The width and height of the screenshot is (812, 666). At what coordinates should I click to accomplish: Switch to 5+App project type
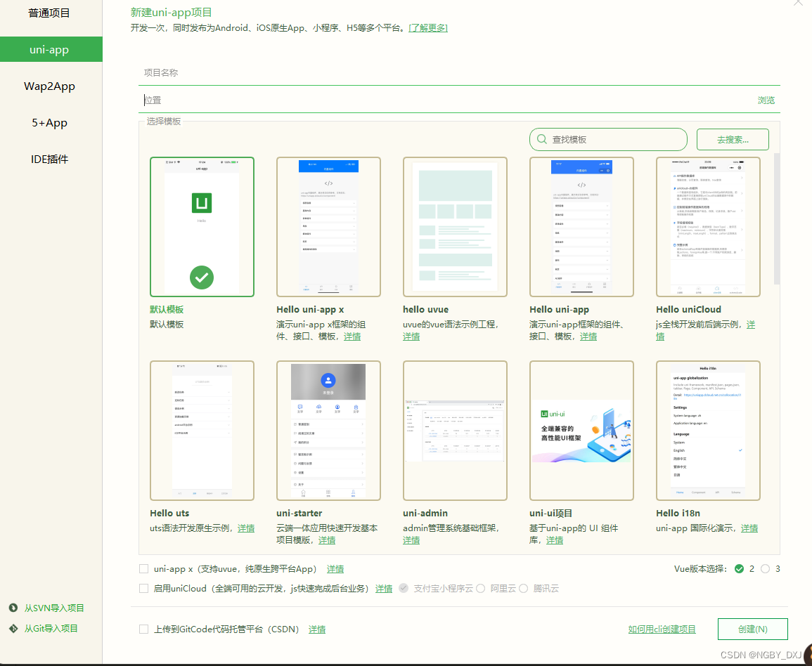click(x=49, y=123)
